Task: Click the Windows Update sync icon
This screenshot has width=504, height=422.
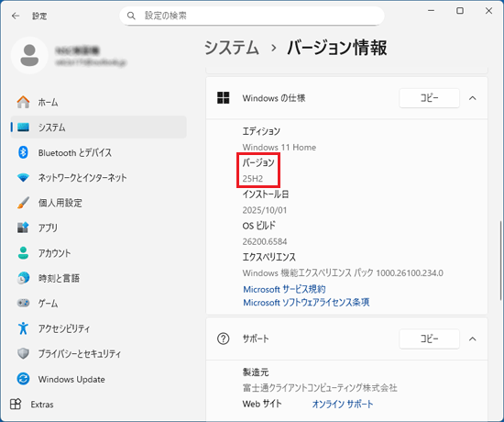Action: [x=23, y=379]
